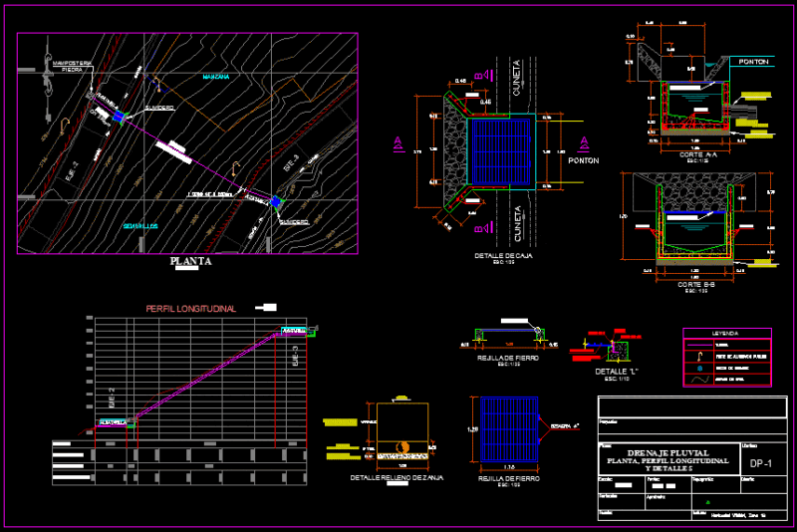
Task: Click the MAMPOSTERIA PIEDRA callout text
Action: [x=72, y=66]
